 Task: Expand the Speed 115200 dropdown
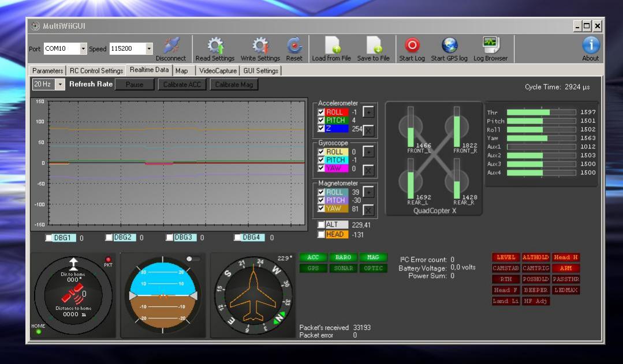pyautogui.click(x=149, y=48)
